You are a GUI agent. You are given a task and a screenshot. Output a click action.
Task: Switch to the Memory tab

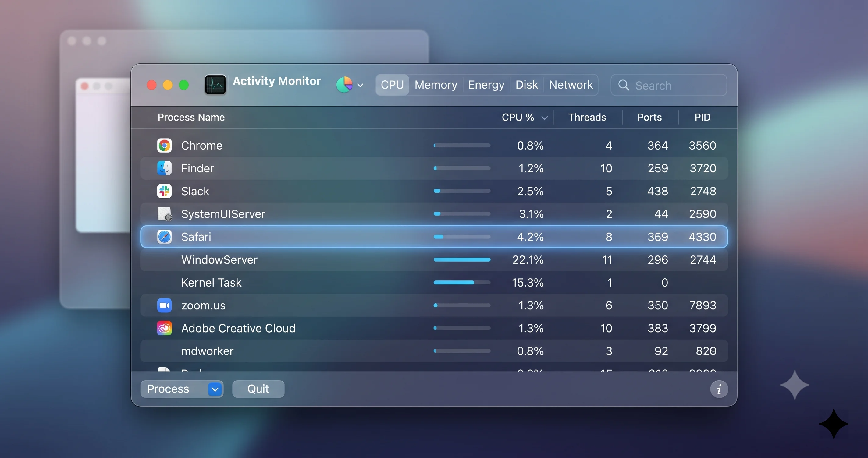point(436,85)
